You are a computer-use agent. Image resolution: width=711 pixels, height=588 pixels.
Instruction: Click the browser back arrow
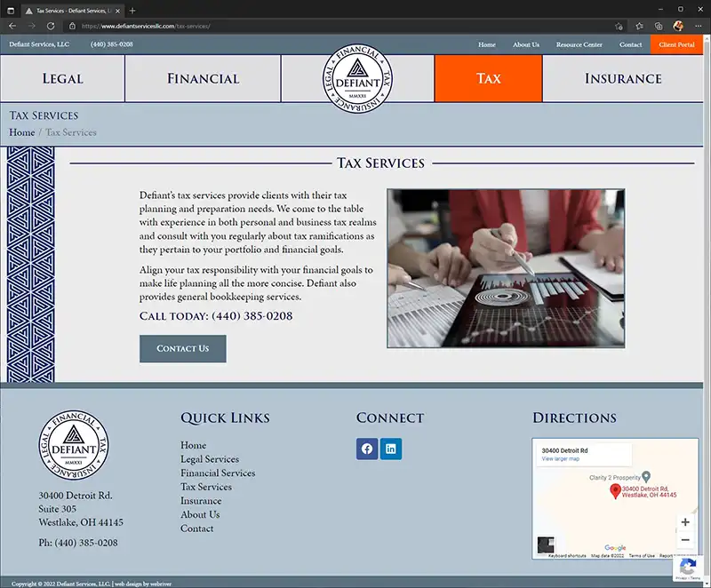[x=12, y=26]
